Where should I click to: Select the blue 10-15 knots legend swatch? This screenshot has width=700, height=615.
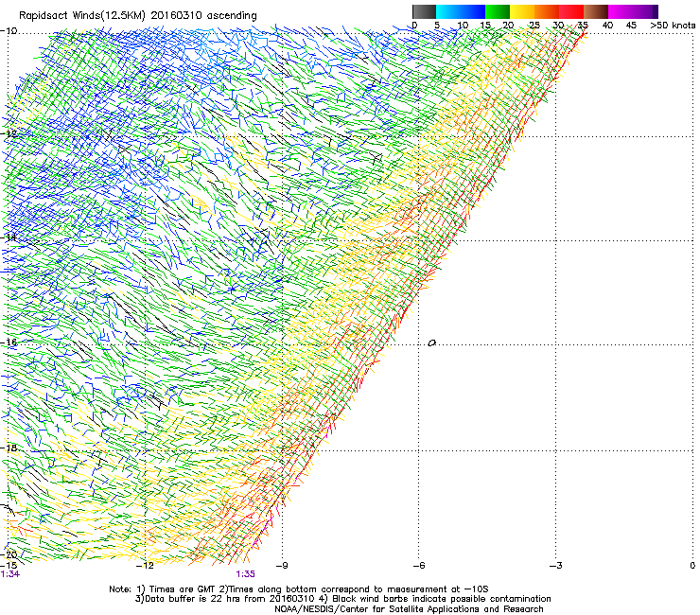[473, 11]
